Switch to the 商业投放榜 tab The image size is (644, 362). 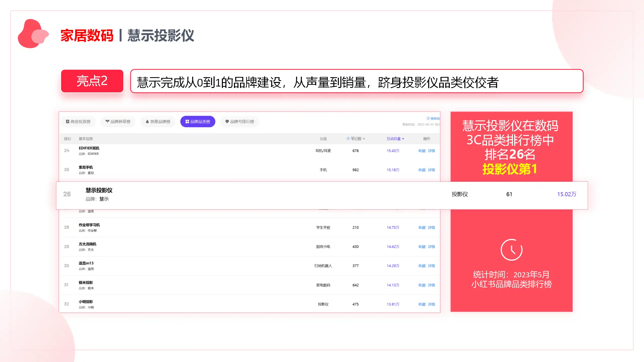pyautogui.click(x=78, y=121)
